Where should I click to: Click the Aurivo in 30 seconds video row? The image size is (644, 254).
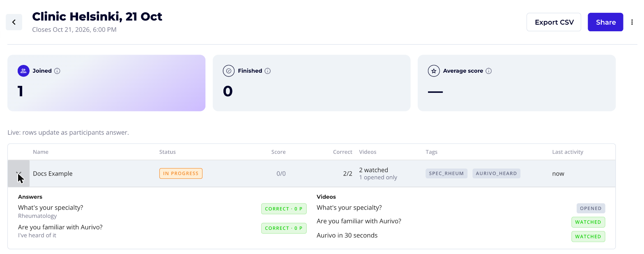click(461, 236)
